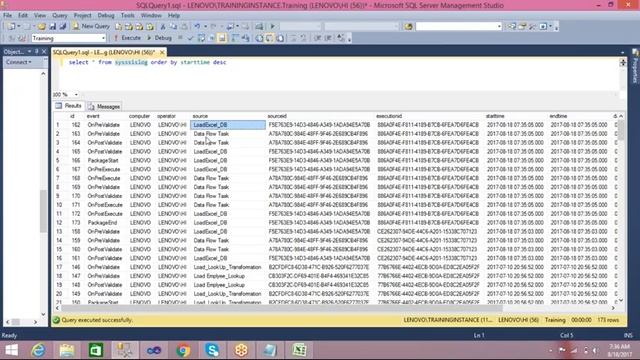Pin the Object Explorer panel
Viewport: 640px width, 360px height.
pyautogui.click(x=36, y=51)
